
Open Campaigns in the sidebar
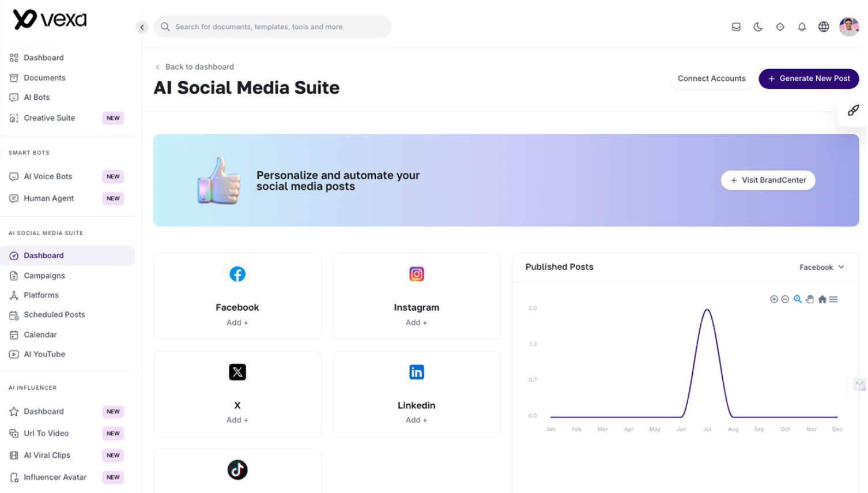44,276
